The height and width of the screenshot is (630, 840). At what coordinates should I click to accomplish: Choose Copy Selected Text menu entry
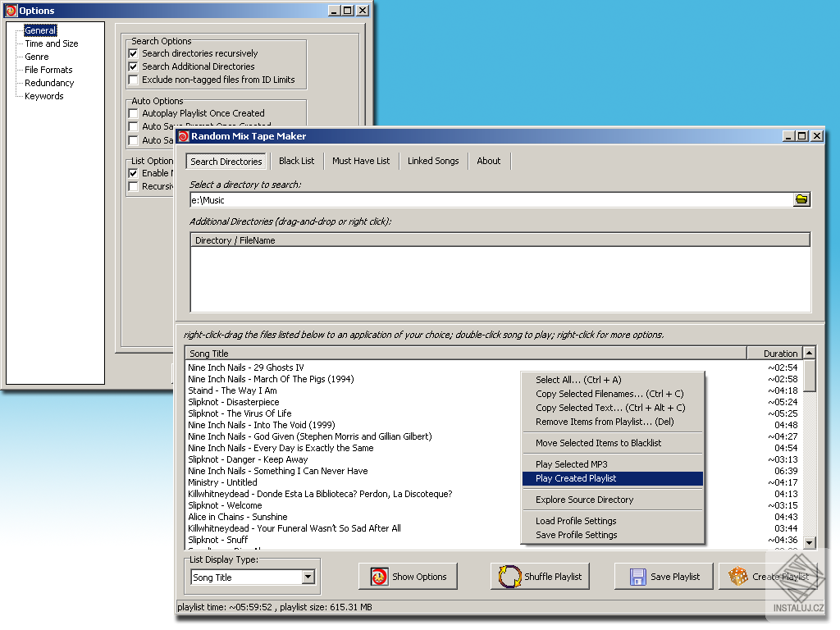(612, 408)
